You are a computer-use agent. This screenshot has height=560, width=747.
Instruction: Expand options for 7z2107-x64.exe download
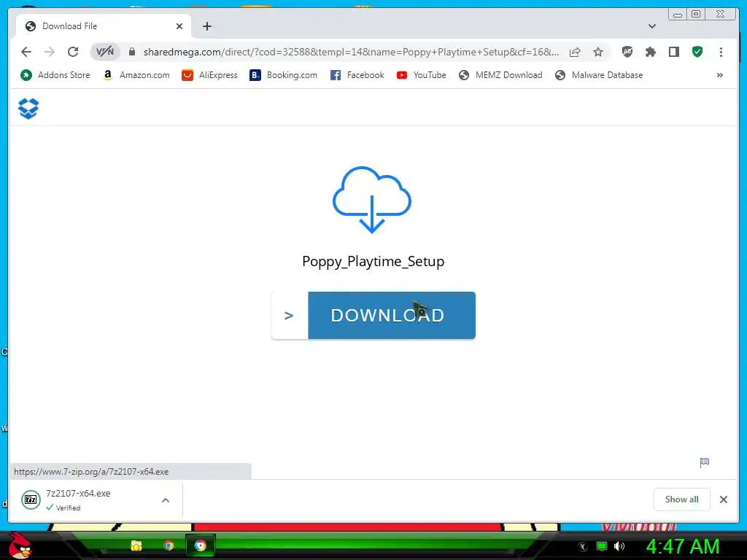tap(166, 500)
